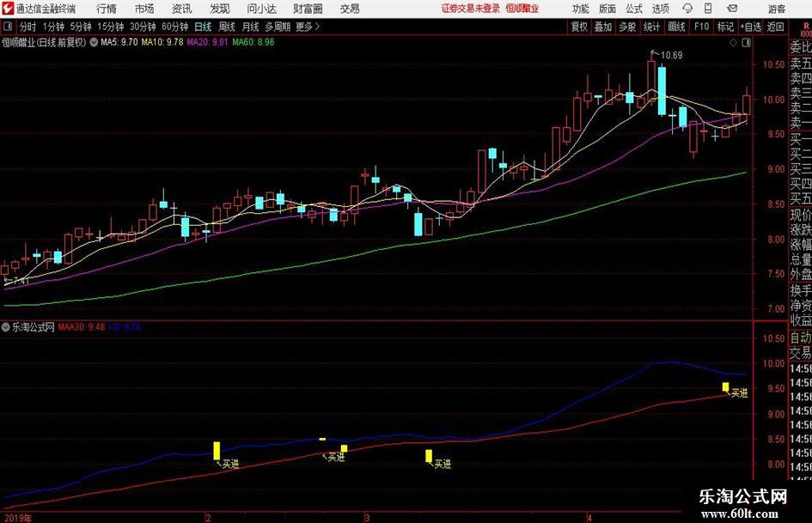Expand the 更多 period list

point(307,27)
